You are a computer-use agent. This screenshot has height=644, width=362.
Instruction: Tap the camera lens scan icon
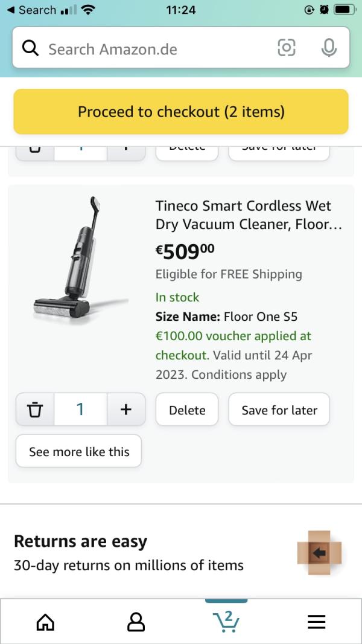click(287, 48)
